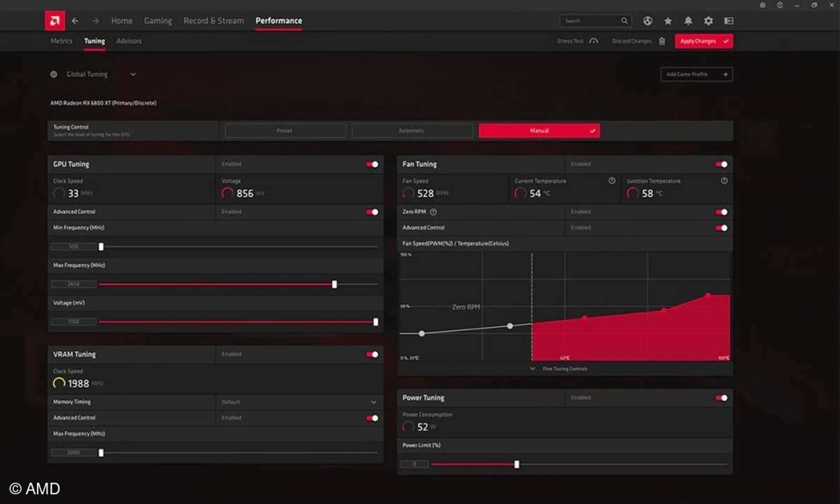Select Automatic tuning control
Viewport: 840px width, 504px height.
point(412,131)
